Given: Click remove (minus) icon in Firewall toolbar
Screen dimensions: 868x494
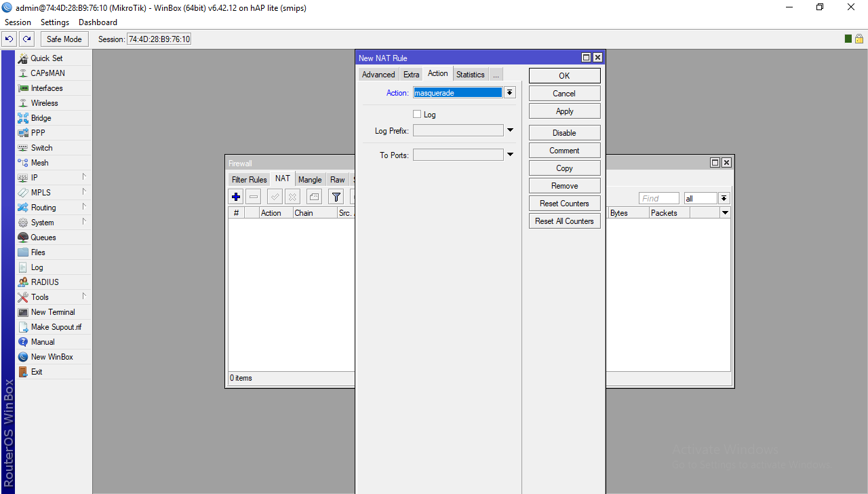Looking at the screenshot, I should [x=253, y=197].
